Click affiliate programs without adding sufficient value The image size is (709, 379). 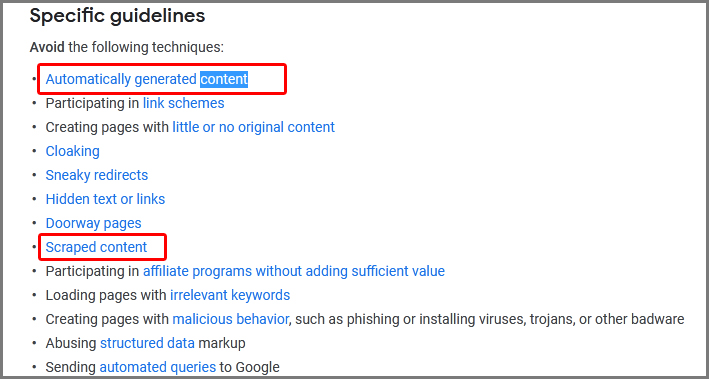pos(294,271)
